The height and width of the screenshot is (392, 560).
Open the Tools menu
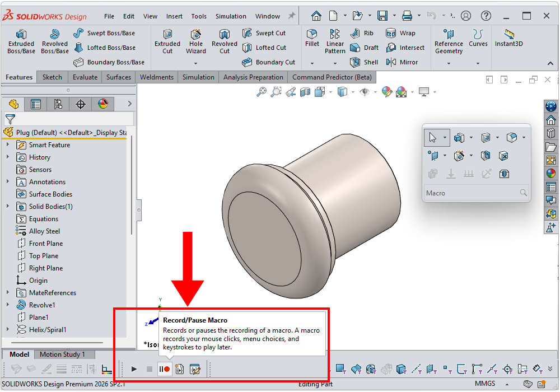coord(199,16)
